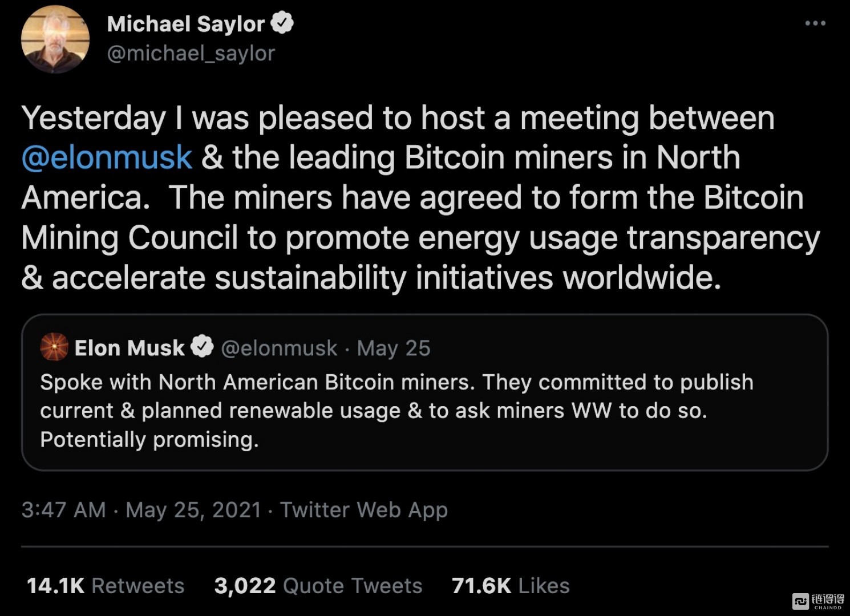View the 14.1K Retweets list
Screen dimensions: 850x616
(x=106, y=586)
